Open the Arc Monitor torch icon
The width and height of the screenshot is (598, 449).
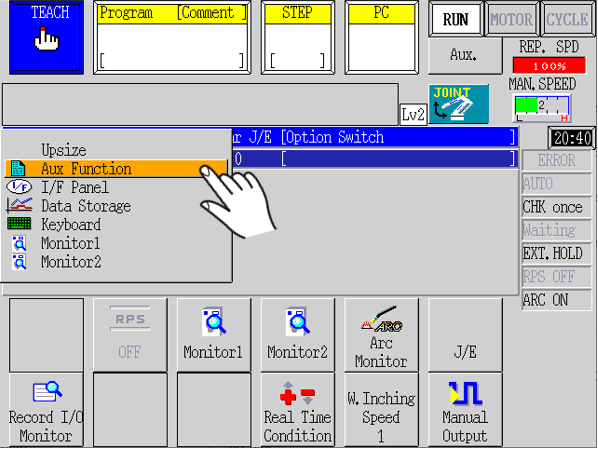(381, 319)
